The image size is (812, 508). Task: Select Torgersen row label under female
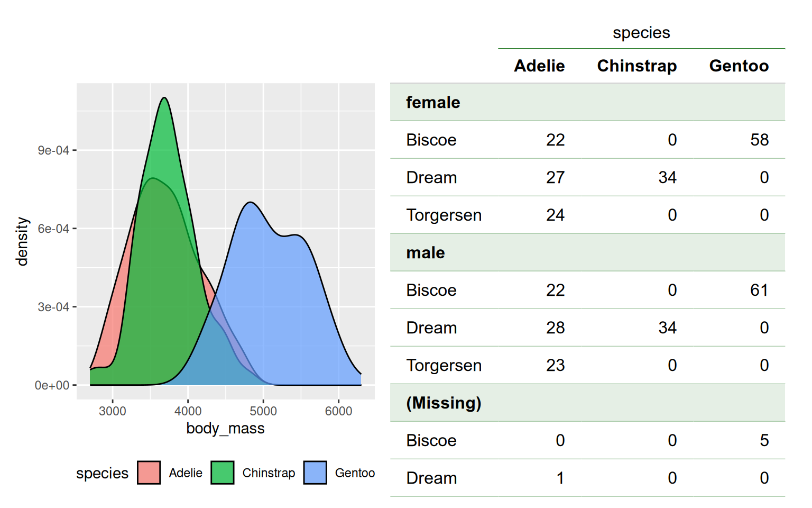444,215
